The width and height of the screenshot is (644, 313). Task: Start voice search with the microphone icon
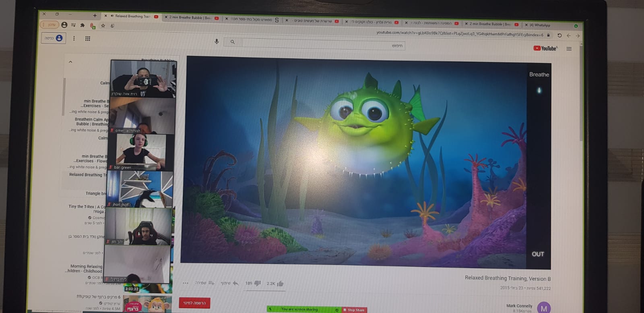pos(217,41)
